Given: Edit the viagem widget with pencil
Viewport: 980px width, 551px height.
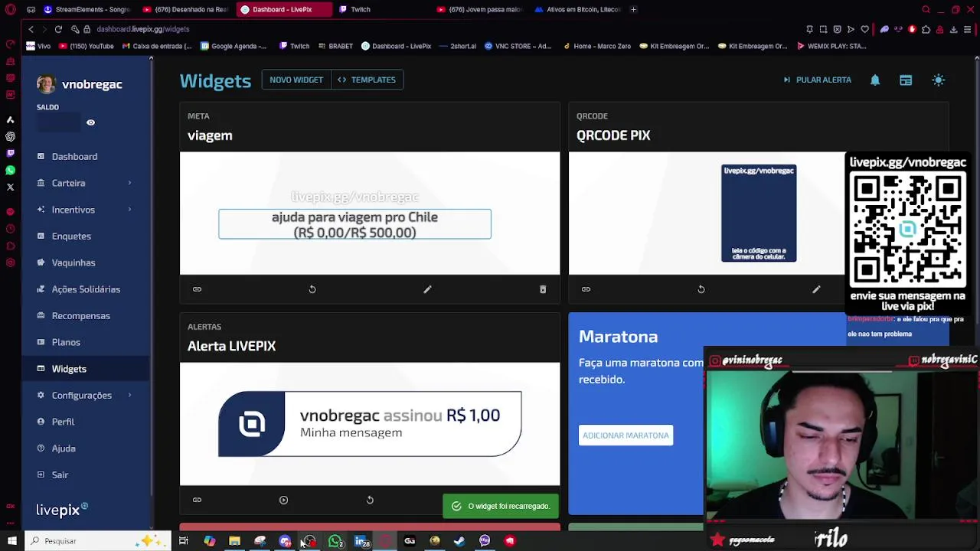Looking at the screenshot, I should tap(427, 289).
